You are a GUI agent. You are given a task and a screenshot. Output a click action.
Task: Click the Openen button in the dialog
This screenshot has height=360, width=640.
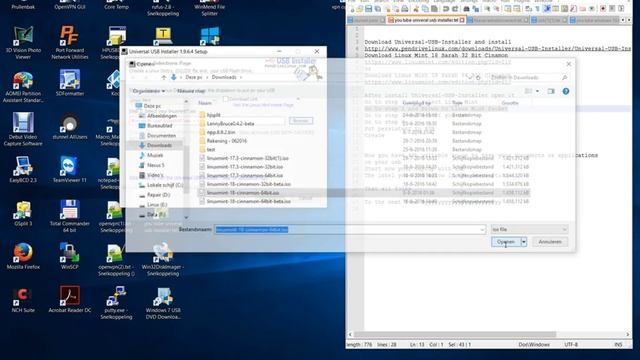(x=506, y=242)
